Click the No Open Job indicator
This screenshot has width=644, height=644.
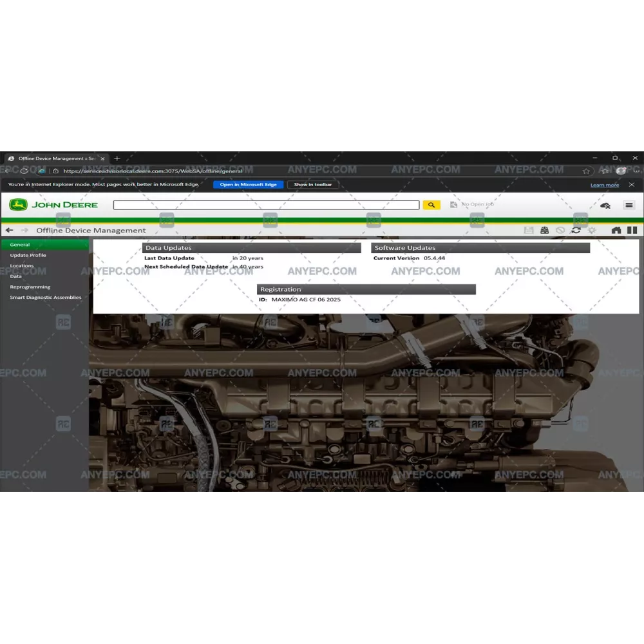click(x=473, y=205)
